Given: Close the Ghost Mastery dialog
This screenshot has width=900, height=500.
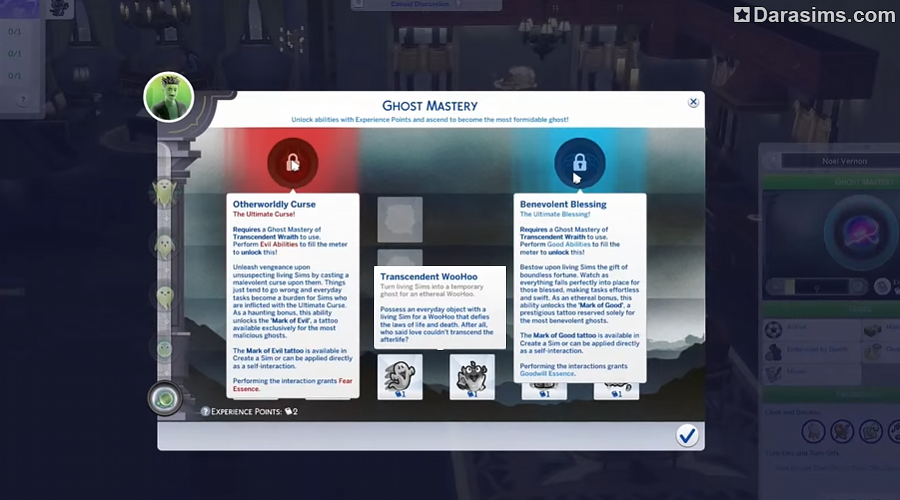Looking at the screenshot, I should click(x=693, y=102).
